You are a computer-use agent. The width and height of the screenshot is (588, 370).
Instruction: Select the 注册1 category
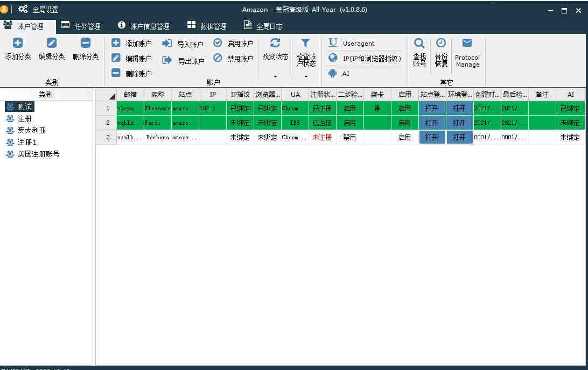(x=22, y=143)
